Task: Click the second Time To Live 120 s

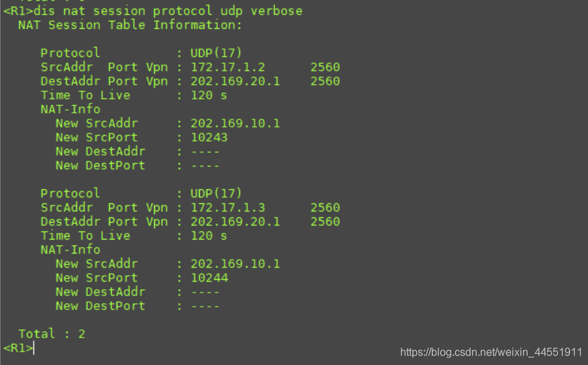Action: point(209,236)
